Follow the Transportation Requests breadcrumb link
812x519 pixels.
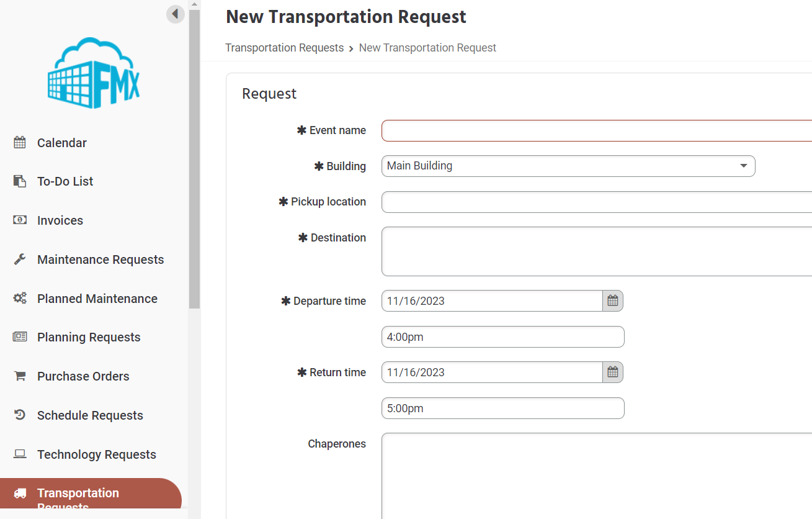coord(285,48)
